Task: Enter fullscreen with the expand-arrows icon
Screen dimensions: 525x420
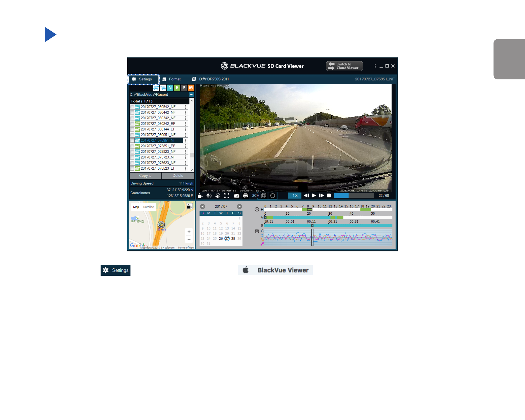Action: pyautogui.click(x=227, y=196)
